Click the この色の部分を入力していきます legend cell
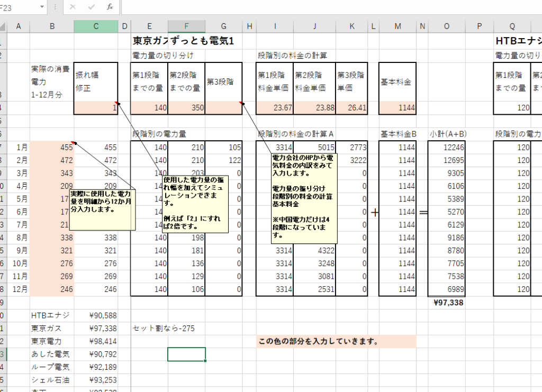The image size is (542, 392). click(336, 341)
